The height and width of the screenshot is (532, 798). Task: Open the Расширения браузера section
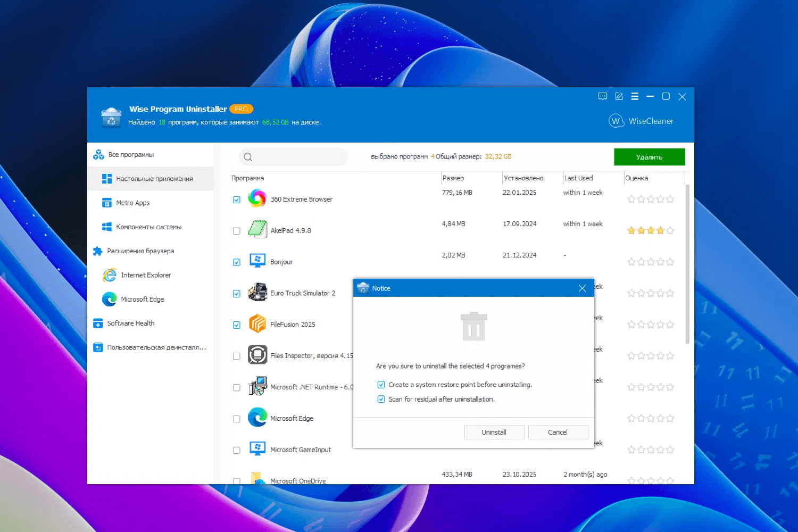[140, 251]
